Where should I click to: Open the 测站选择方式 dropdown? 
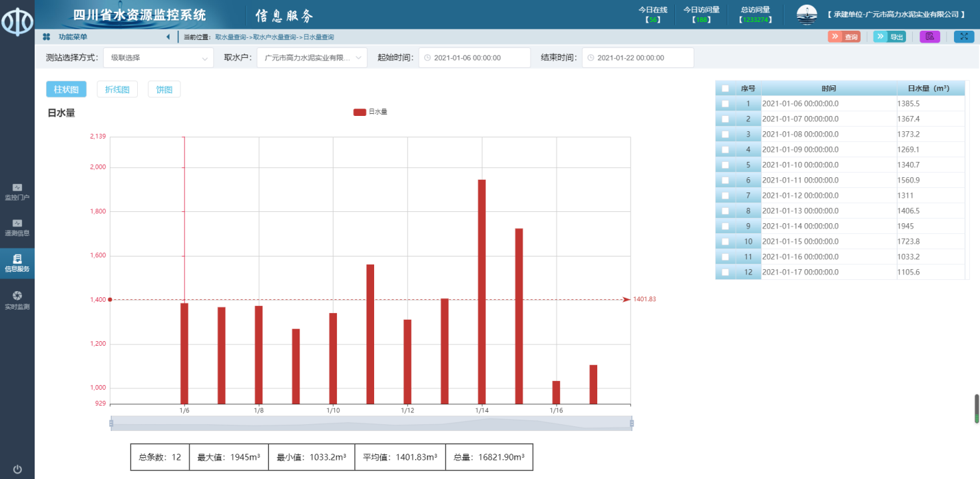pyautogui.click(x=158, y=58)
